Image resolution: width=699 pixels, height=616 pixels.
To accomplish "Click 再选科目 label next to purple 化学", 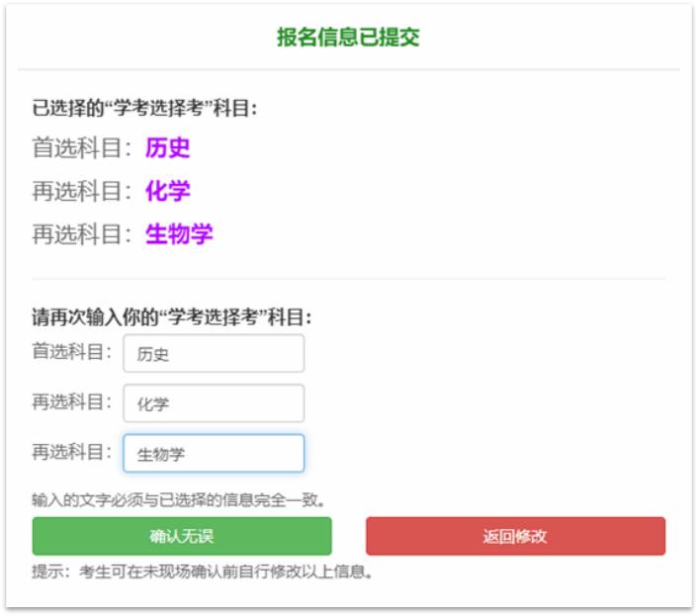I will pyautogui.click(x=82, y=191).
